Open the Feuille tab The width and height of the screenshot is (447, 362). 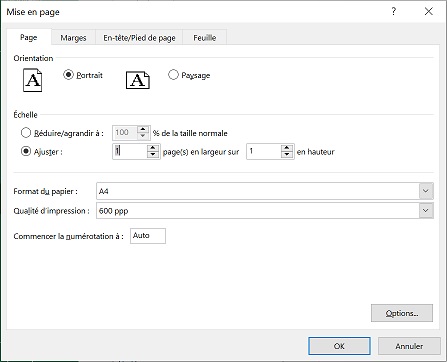pyautogui.click(x=205, y=38)
